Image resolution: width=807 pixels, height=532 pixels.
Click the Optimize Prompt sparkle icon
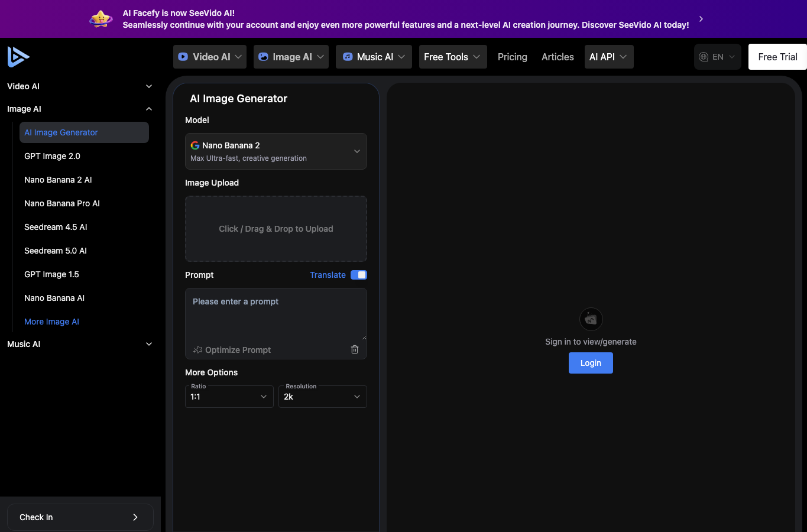[198, 350]
